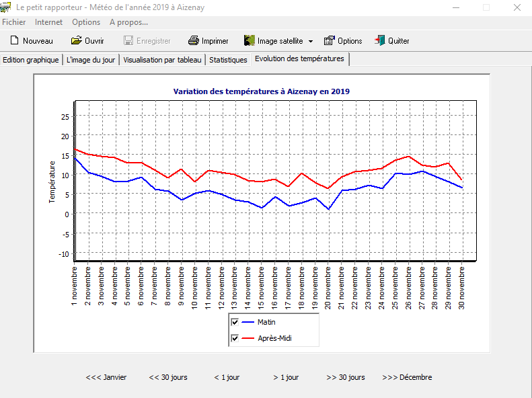Viewport: 532px width, 398px height.
Task: Click the Imprimer printer icon
Action: [194, 40]
